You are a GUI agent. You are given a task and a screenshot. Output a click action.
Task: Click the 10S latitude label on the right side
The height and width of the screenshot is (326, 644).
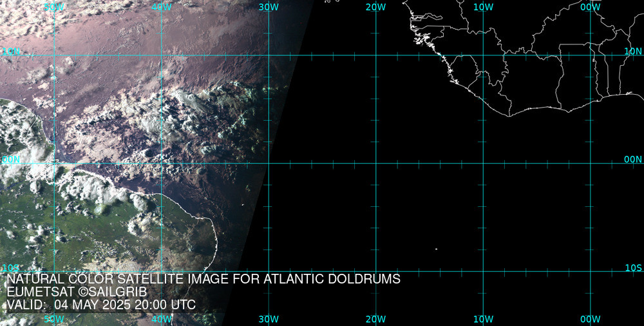[x=633, y=268]
